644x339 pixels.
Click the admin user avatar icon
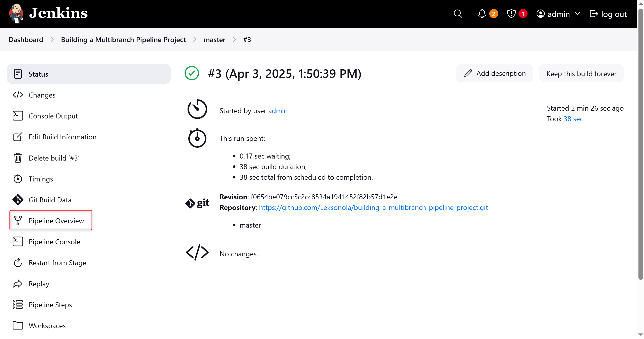(540, 14)
